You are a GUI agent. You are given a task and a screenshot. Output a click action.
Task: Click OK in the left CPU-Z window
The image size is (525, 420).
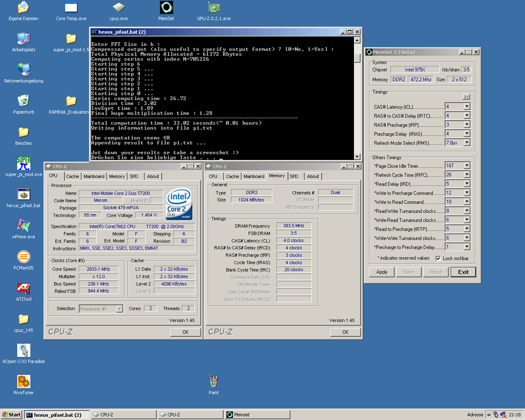click(185, 332)
